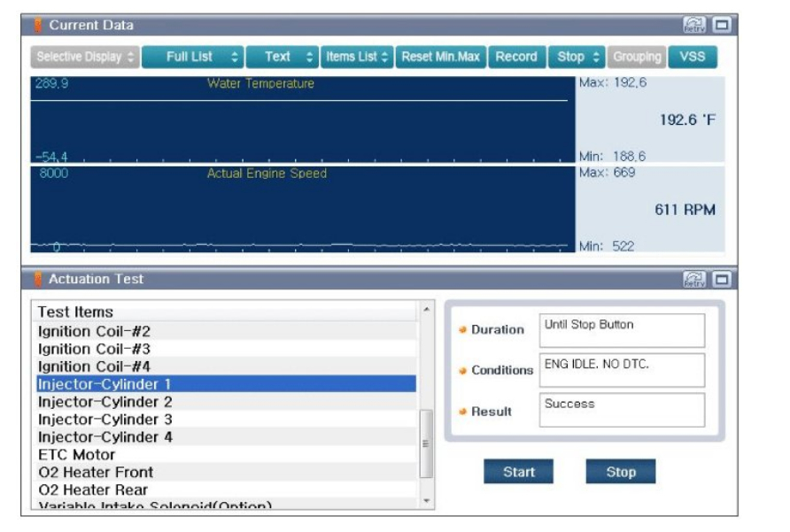Screen dimensions: 790x532
Task: Click the Result field showing Success
Action: [x=622, y=410]
